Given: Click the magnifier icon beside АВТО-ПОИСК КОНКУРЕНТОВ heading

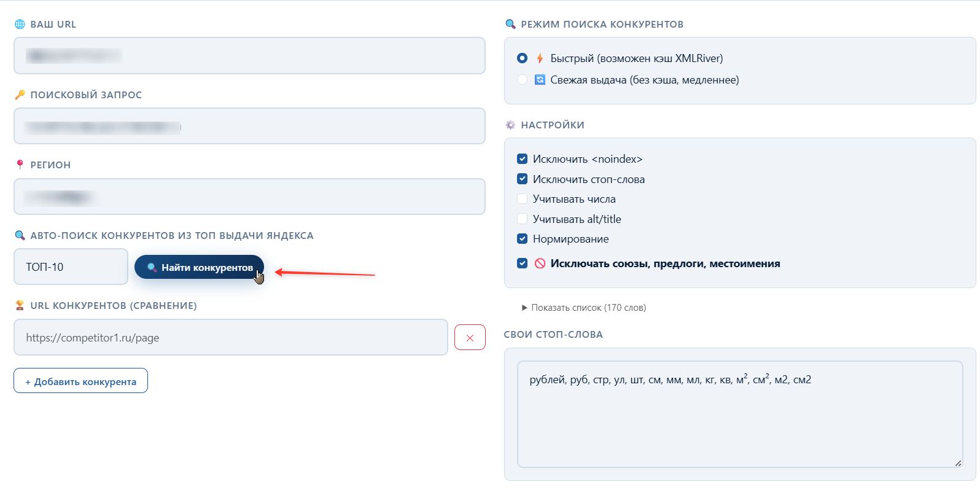Looking at the screenshot, I should pyautogui.click(x=20, y=235).
